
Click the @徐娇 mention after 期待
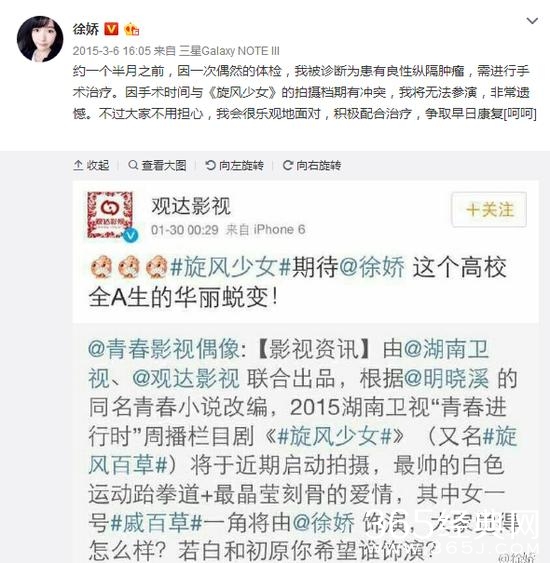[371, 267]
